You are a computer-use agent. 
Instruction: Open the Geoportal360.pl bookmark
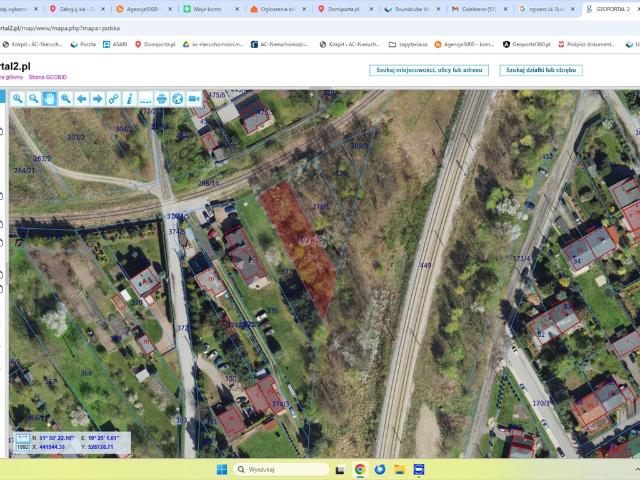coord(527,44)
